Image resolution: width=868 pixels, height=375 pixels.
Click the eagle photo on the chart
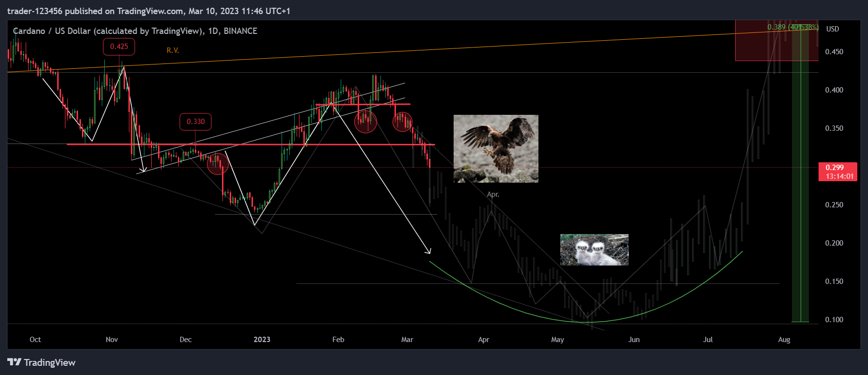pos(496,149)
